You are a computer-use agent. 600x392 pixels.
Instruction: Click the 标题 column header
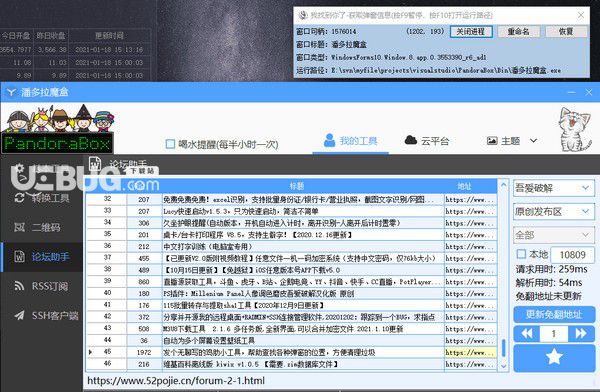(x=297, y=186)
